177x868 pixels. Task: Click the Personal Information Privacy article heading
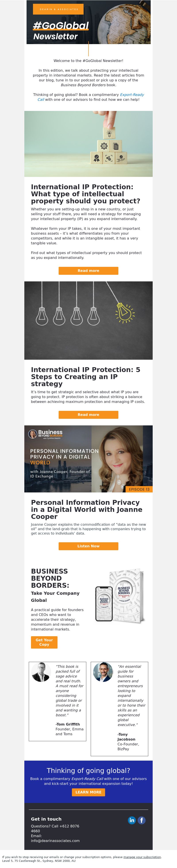click(87, 509)
